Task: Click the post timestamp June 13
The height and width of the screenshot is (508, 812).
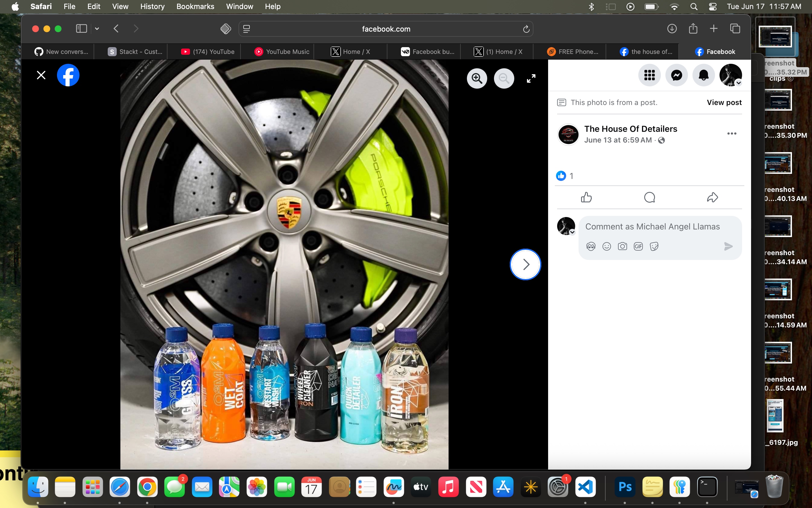Action: point(618,140)
